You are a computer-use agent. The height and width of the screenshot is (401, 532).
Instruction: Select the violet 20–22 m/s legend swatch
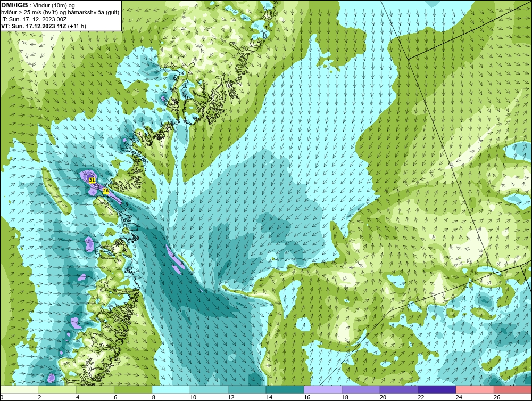pos(399,389)
